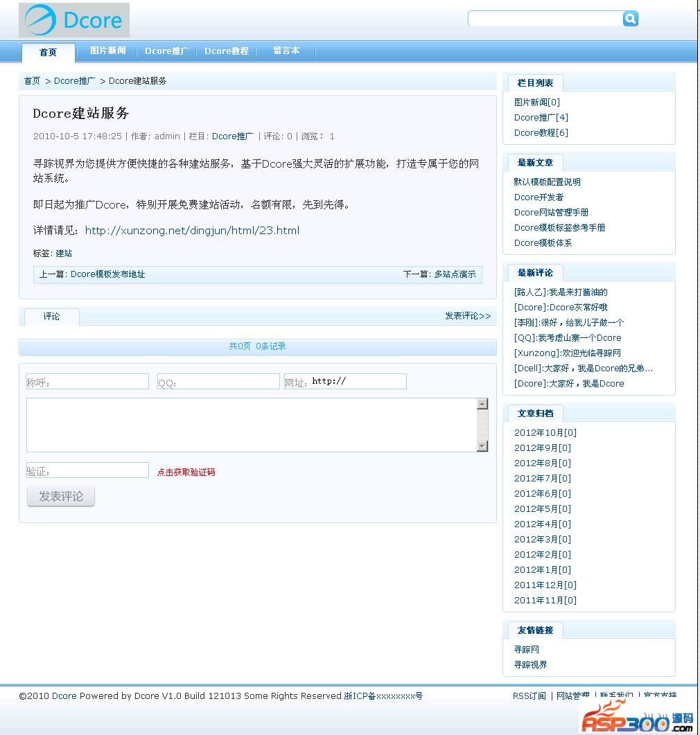
Task: Click the 建站 tag link
Action: click(x=64, y=253)
